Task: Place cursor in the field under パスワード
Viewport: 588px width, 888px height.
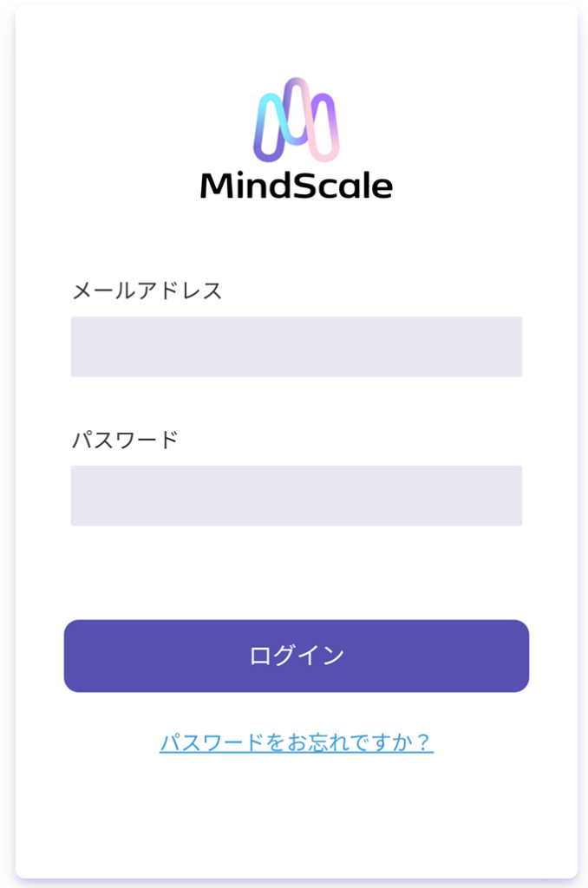Action: click(296, 496)
